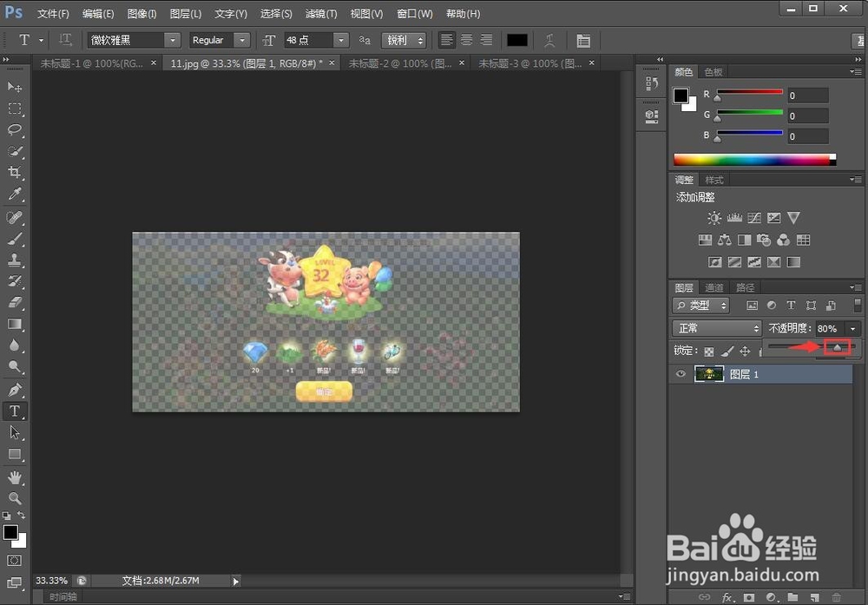Add a layer style fx

tap(727, 597)
